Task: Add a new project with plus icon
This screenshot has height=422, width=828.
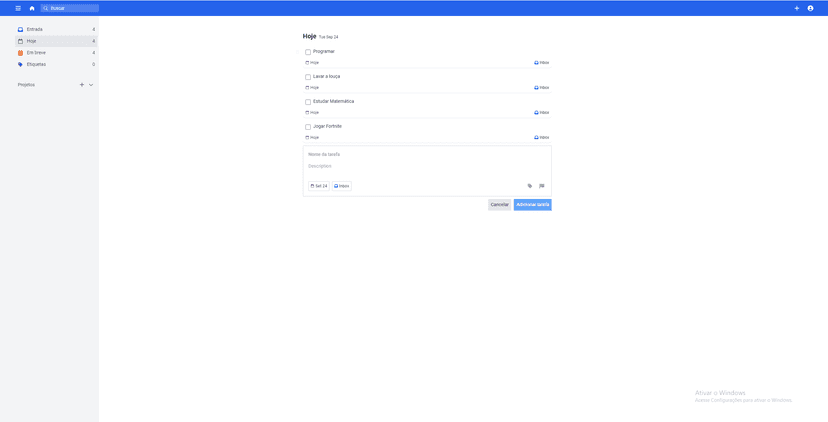Action: coord(82,85)
